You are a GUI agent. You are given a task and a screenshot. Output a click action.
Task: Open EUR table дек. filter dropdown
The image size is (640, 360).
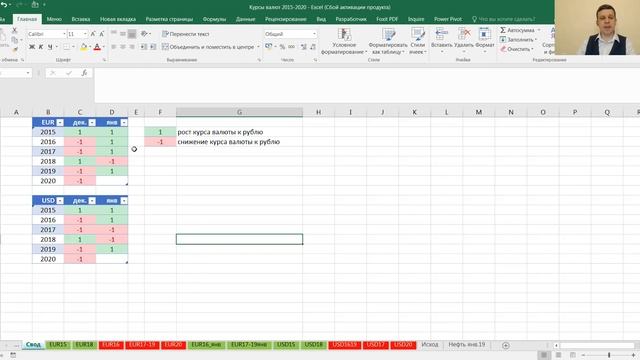pyautogui.click(x=92, y=122)
